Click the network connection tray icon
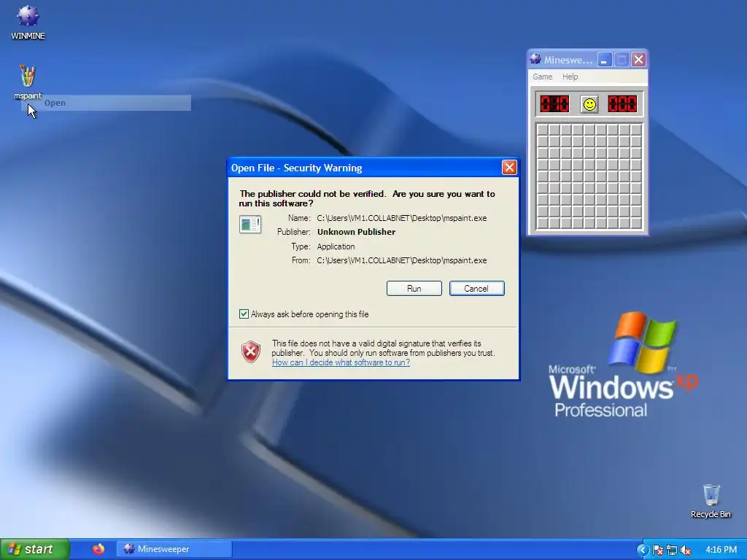The image size is (747, 560). coord(672,550)
